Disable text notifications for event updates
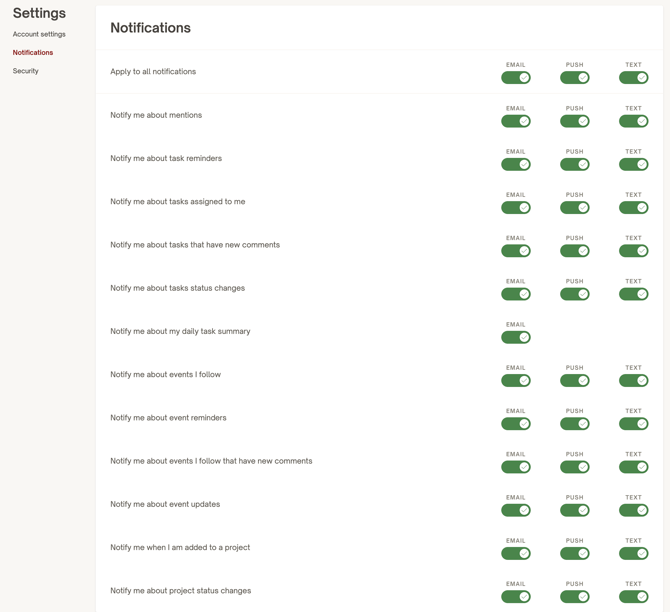The image size is (670, 612). pos(634,510)
